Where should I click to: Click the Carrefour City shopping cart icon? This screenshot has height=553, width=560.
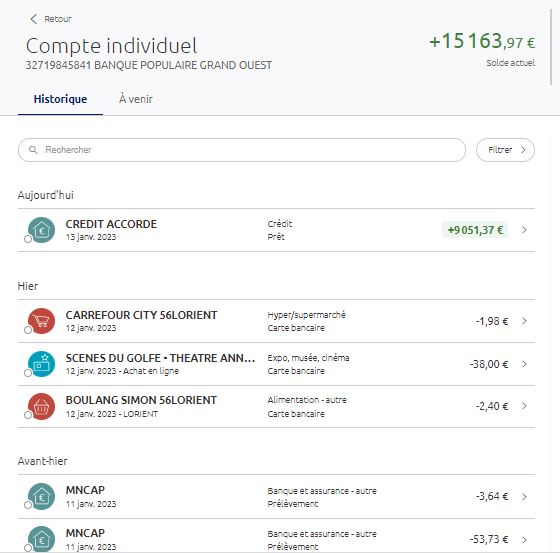41,321
